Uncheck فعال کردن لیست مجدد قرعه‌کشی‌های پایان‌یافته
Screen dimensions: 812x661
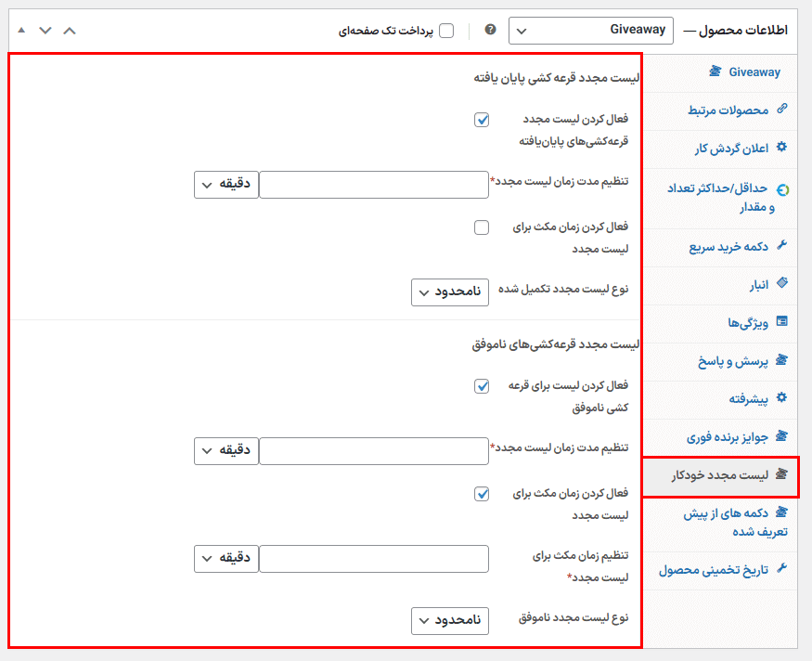[481, 120]
